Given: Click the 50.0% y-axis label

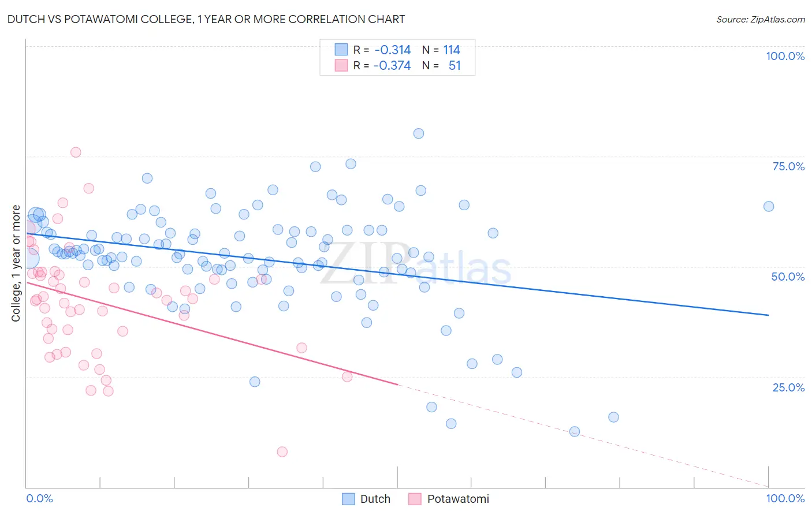Looking at the screenshot, I should [x=788, y=277].
